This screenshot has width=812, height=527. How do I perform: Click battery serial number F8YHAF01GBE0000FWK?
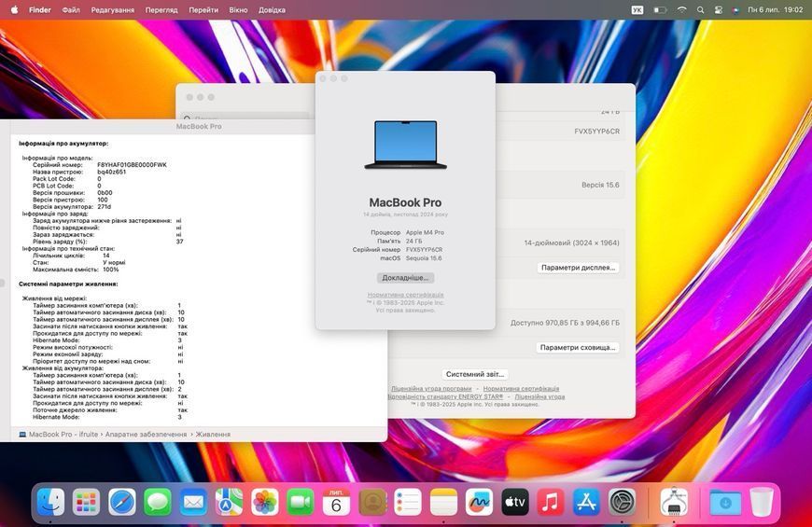pyautogui.click(x=132, y=164)
